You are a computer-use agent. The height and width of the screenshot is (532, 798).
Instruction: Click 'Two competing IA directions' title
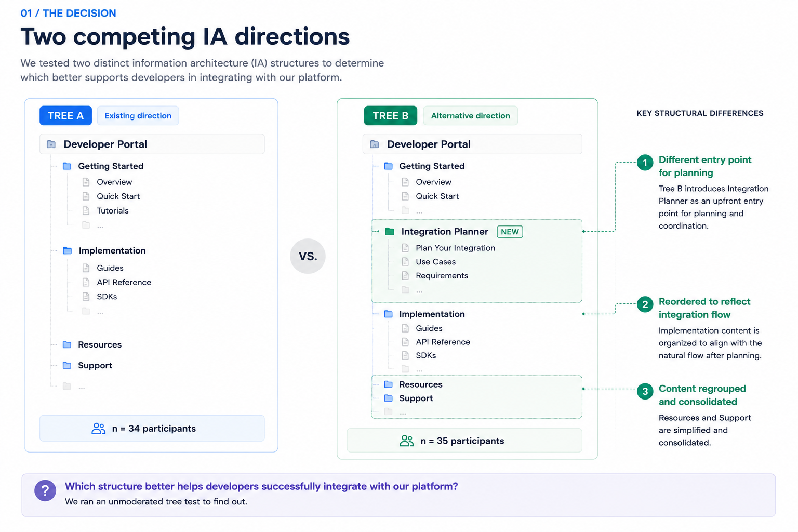(185, 37)
